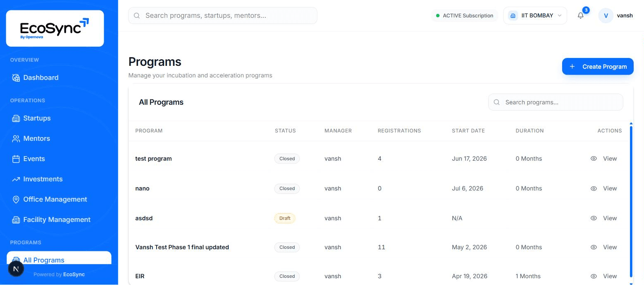Click the Jul 6, 2026 start date
644x289 pixels.
[x=467, y=188]
